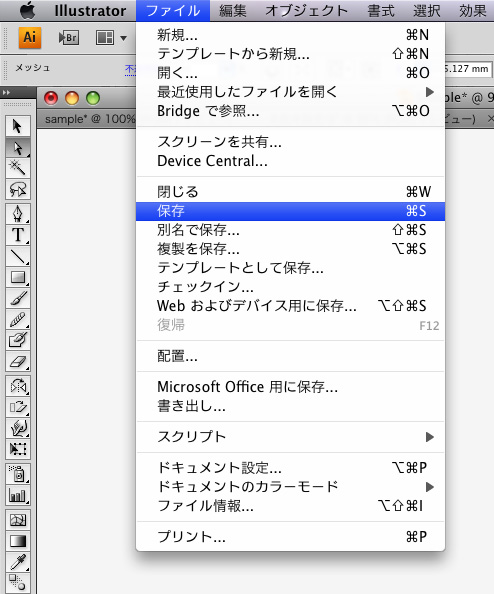Select the Paintbrush tool
This screenshot has width=494, height=594.
[17, 298]
